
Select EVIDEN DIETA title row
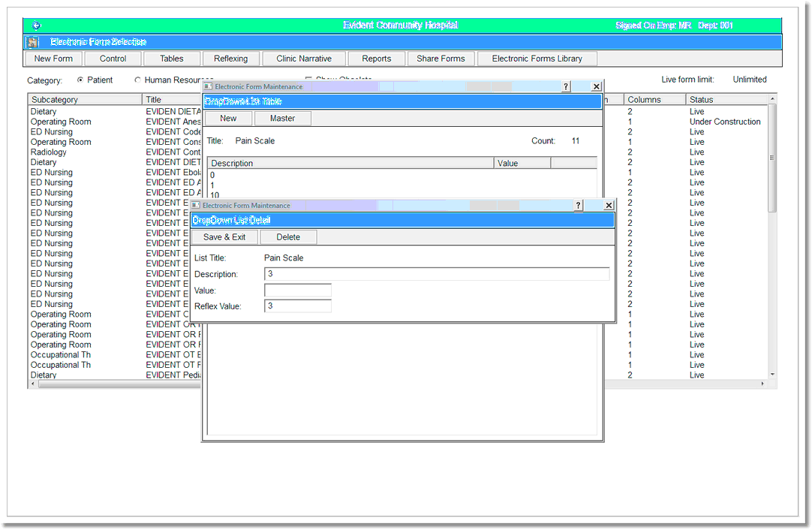click(173, 111)
